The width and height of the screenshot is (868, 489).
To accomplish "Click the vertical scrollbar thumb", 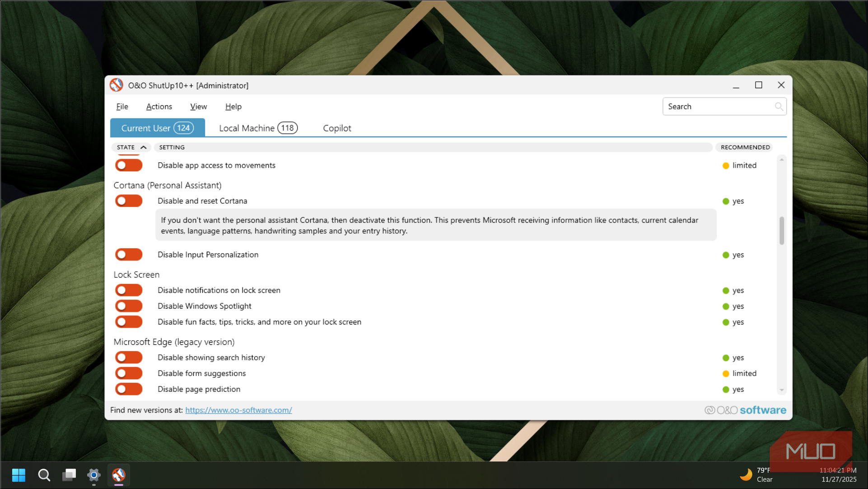I will click(x=782, y=230).
